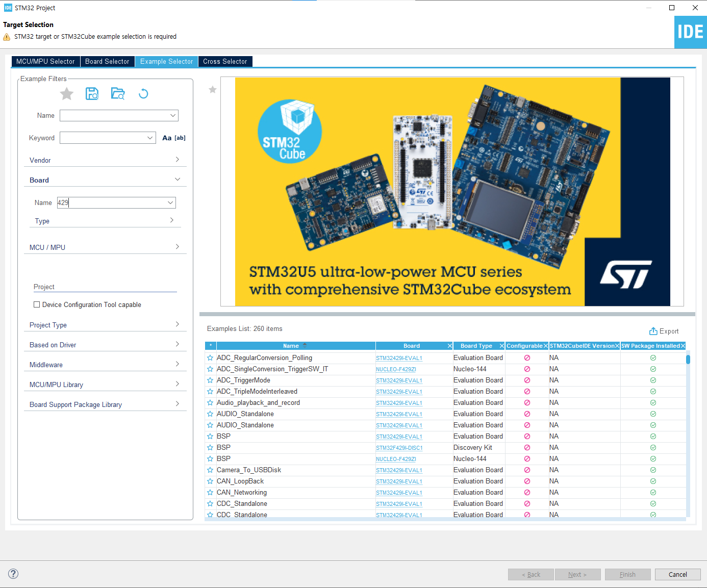Click the STM32U5 promotional banner image
The width and height of the screenshot is (707, 588).
(x=452, y=191)
